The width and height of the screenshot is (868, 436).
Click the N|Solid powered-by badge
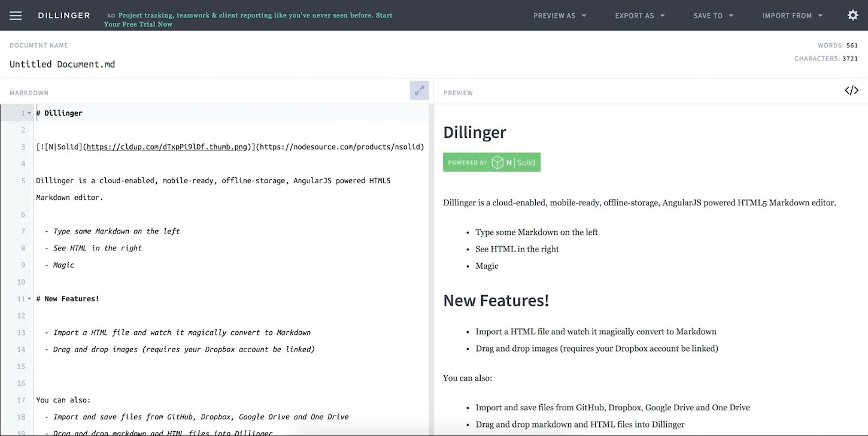pos(491,162)
